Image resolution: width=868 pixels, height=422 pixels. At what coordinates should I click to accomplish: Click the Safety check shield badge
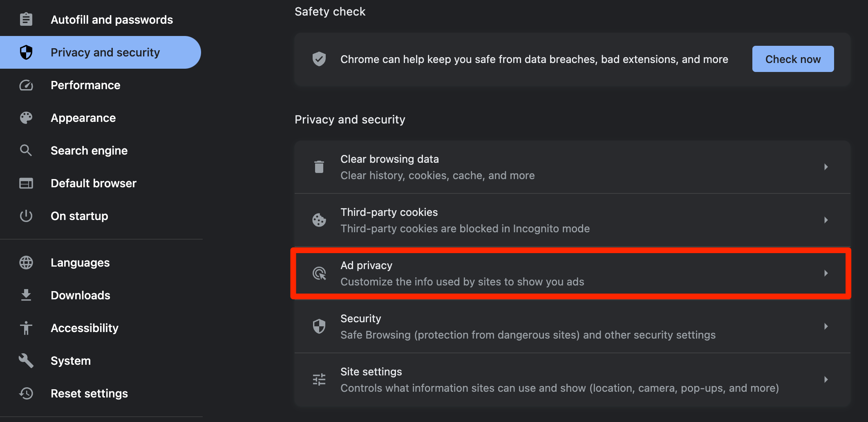(x=318, y=59)
